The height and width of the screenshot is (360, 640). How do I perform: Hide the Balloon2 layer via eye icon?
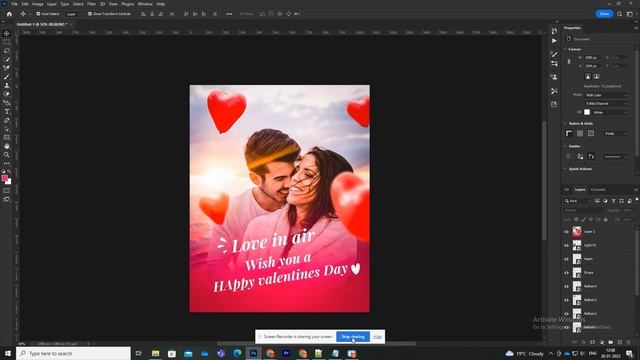click(566, 313)
